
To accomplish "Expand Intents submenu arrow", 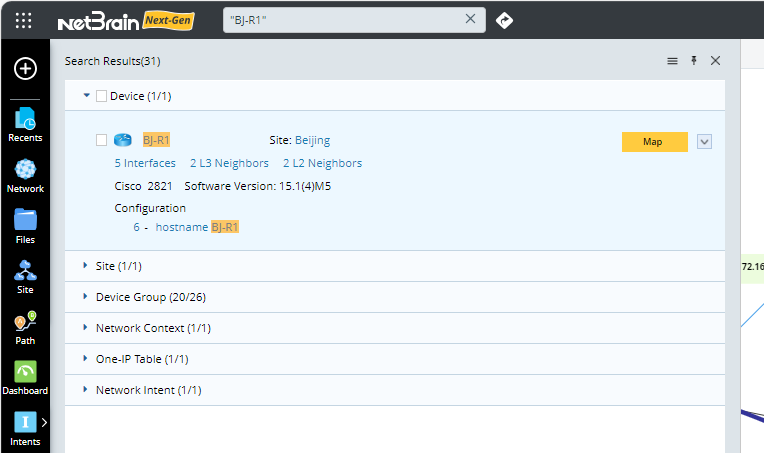I will [x=44, y=422].
